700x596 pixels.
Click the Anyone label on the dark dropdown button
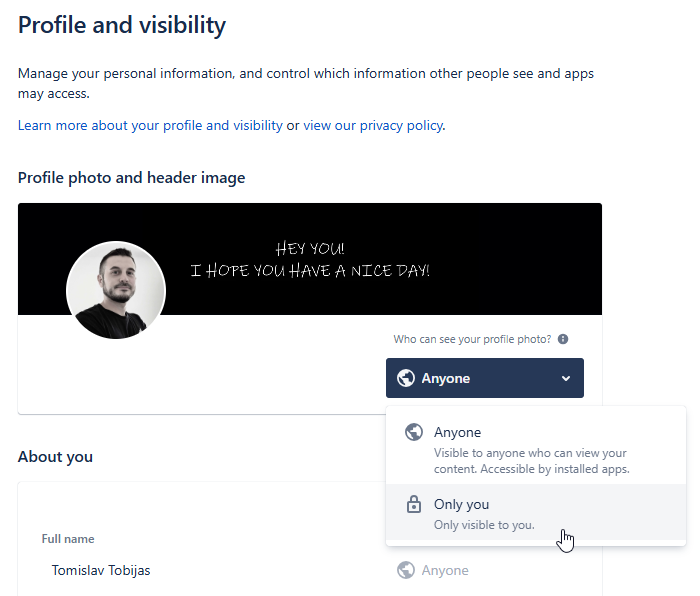pos(445,378)
